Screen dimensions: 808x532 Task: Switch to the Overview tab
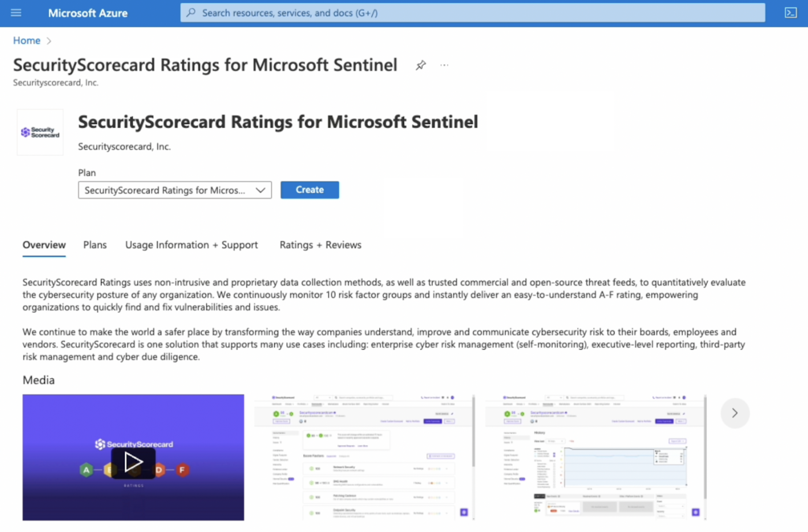[44, 245]
